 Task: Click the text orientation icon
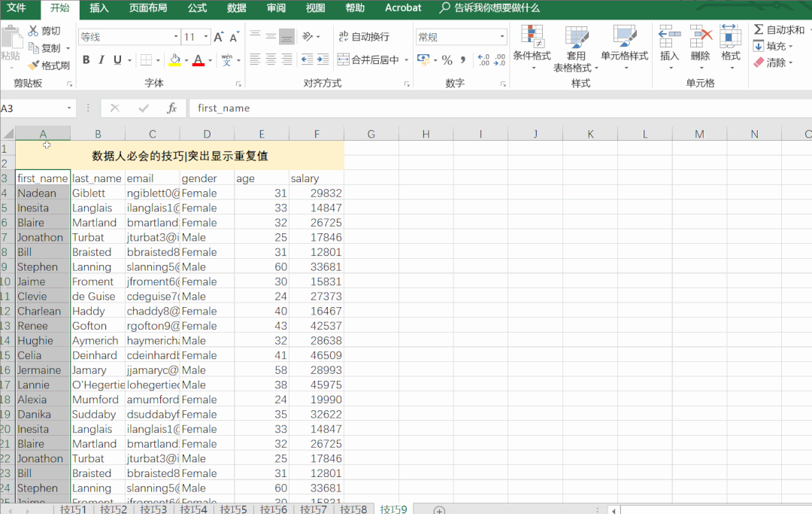(308, 36)
